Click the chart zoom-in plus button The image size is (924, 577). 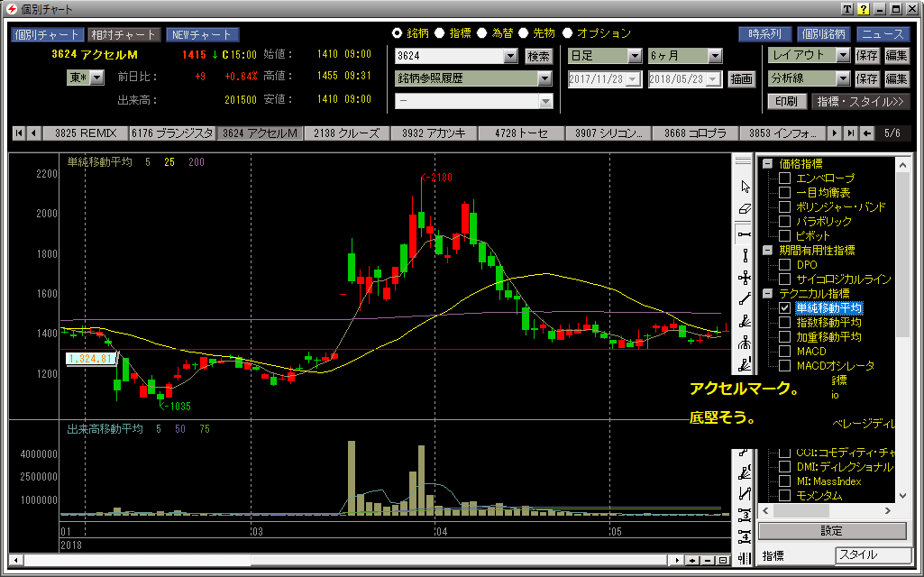click(x=693, y=561)
